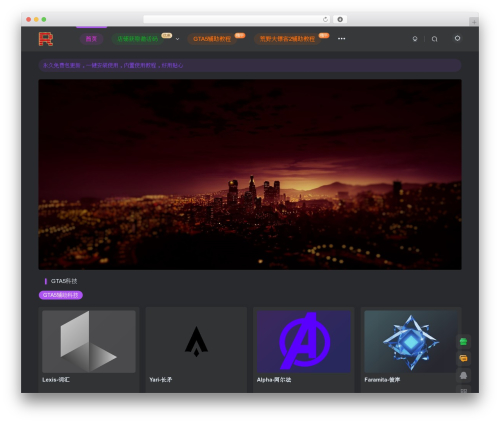Click the user account icon in header
This screenshot has width=500, height=423.
point(457,38)
